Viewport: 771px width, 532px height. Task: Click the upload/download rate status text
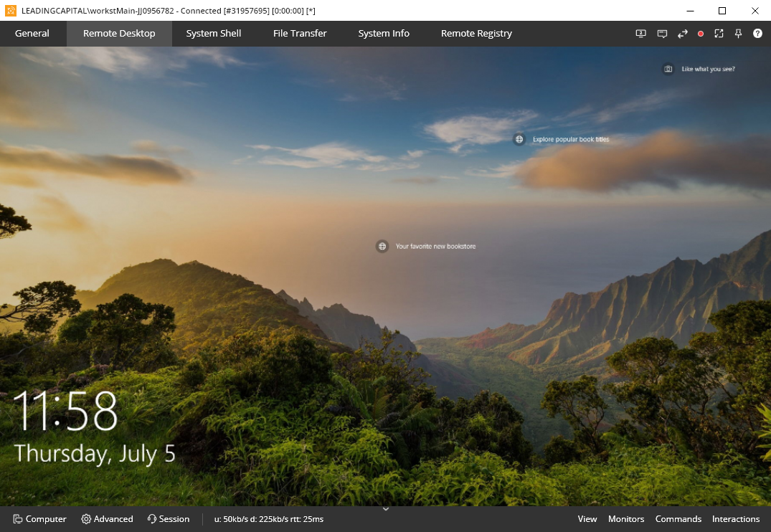[269, 518]
